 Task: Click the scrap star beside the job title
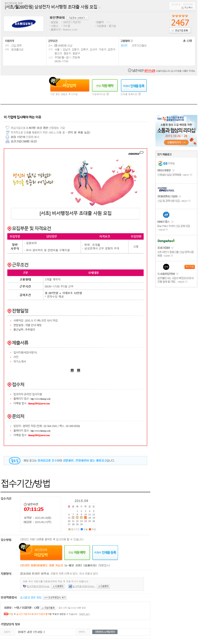click(100, 7)
